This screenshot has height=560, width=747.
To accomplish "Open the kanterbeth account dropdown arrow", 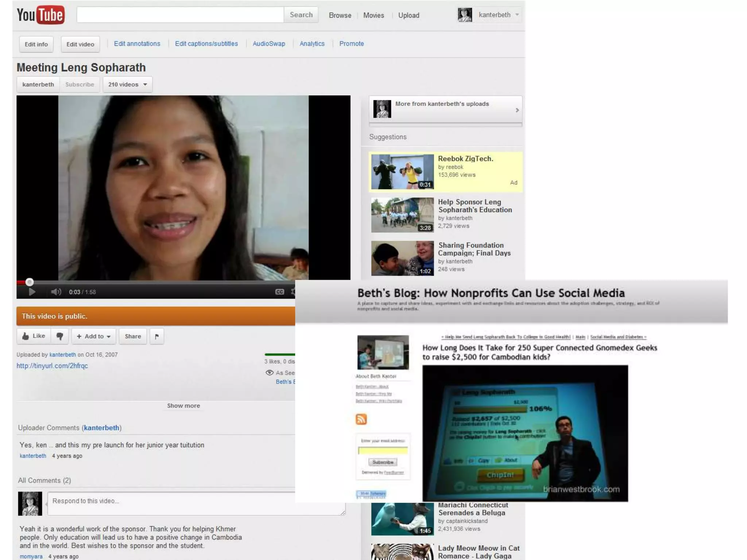I will pos(517,15).
